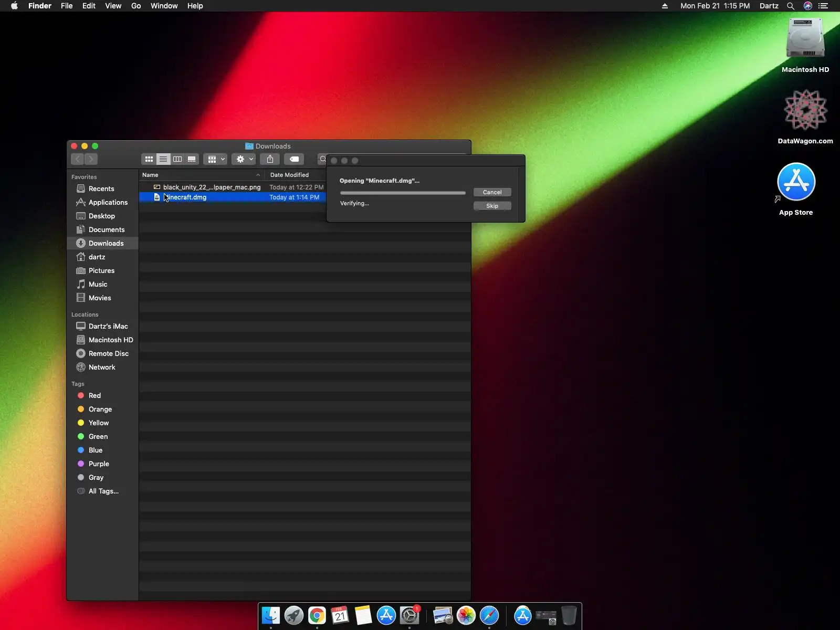Open the View menu
Screen dimensions: 840x630
[113, 6]
